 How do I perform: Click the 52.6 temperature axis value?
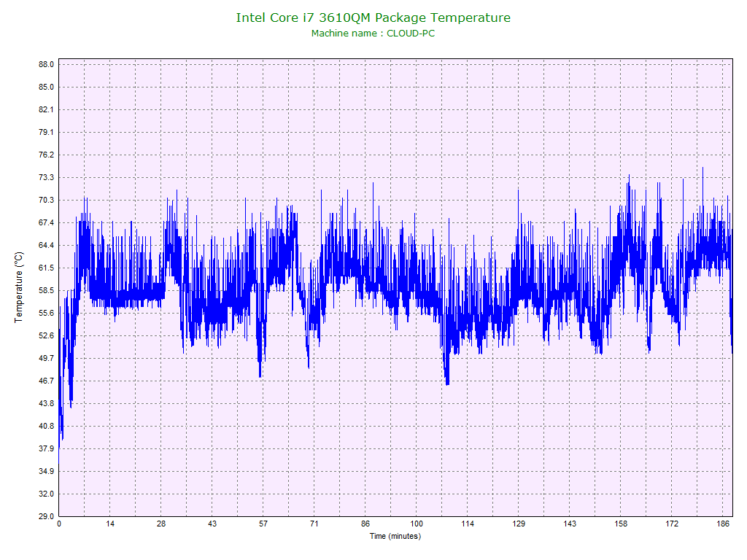point(46,335)
